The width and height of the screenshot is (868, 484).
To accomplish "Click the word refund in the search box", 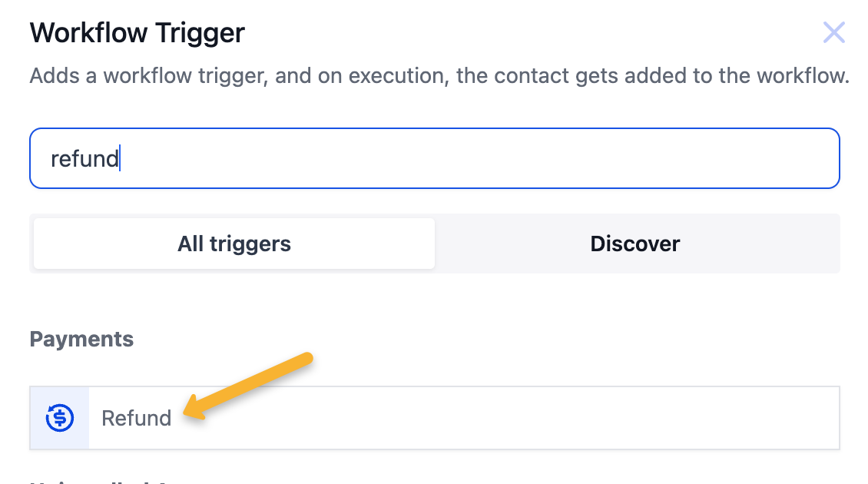I will (x=84, y=159).
